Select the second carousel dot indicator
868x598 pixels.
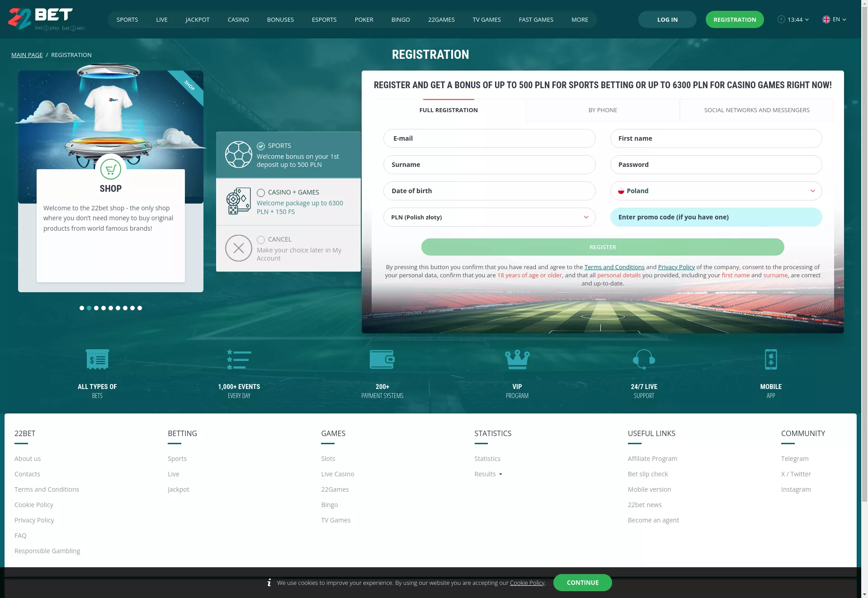(89, 308)
